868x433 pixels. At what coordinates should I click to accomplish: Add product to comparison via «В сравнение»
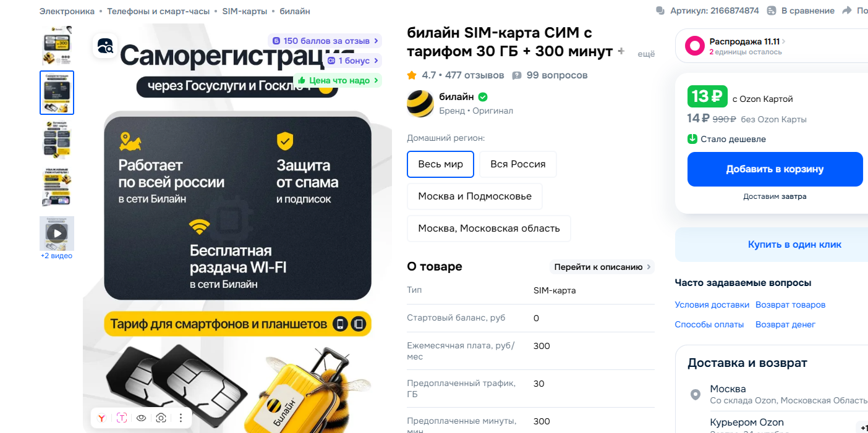[801, 11]
